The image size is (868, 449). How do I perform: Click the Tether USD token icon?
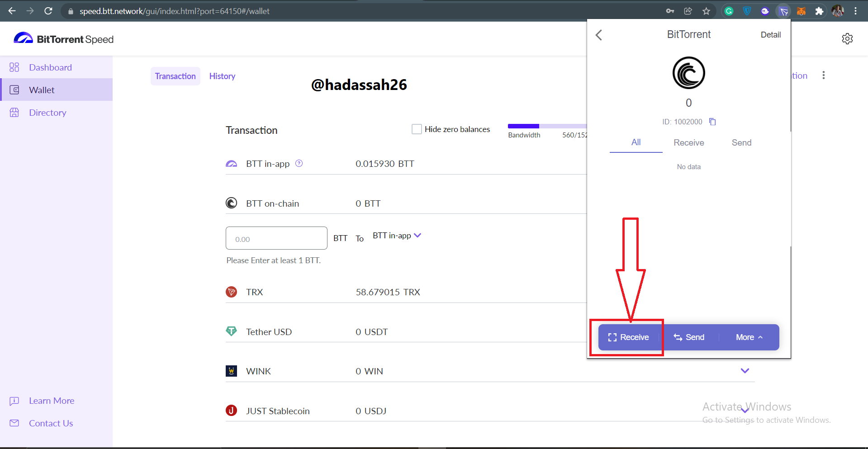[231, 331]
